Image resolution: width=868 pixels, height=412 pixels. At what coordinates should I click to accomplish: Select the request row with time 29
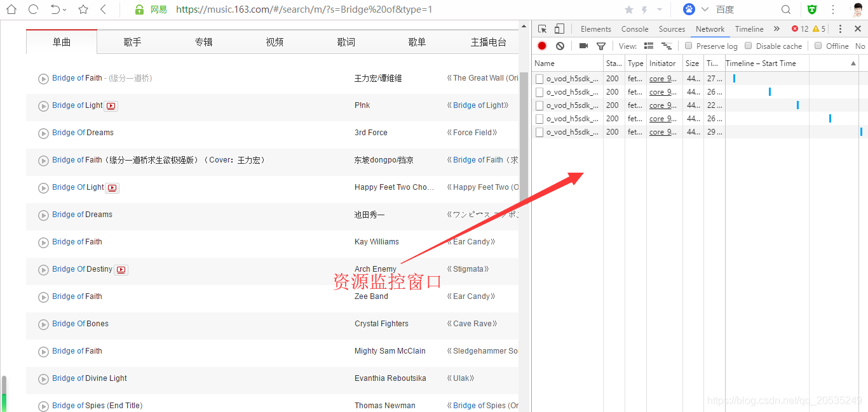click(x=700, y=132)
